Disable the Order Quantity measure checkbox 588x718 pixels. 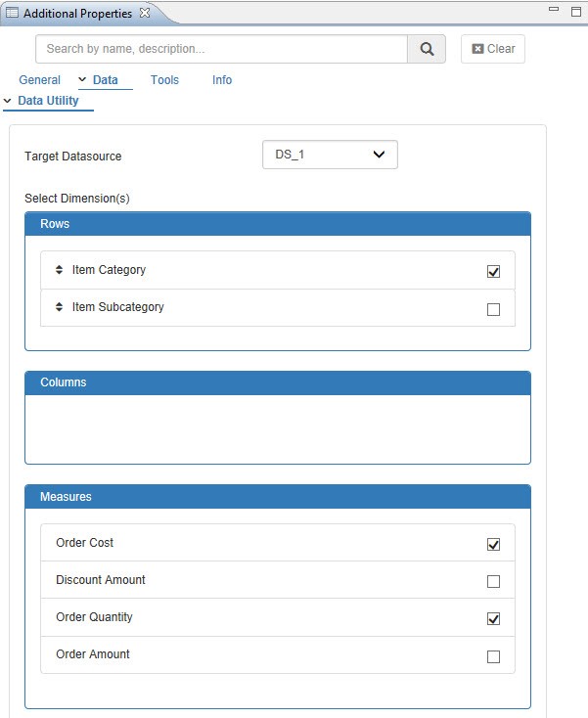click(493, 618)
